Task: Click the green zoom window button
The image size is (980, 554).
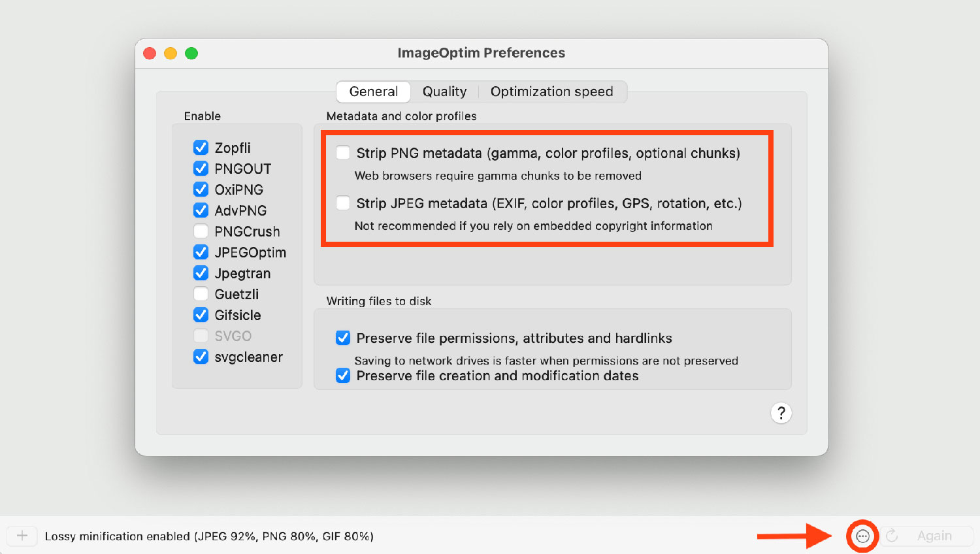Action: click(x=191, y=53)
